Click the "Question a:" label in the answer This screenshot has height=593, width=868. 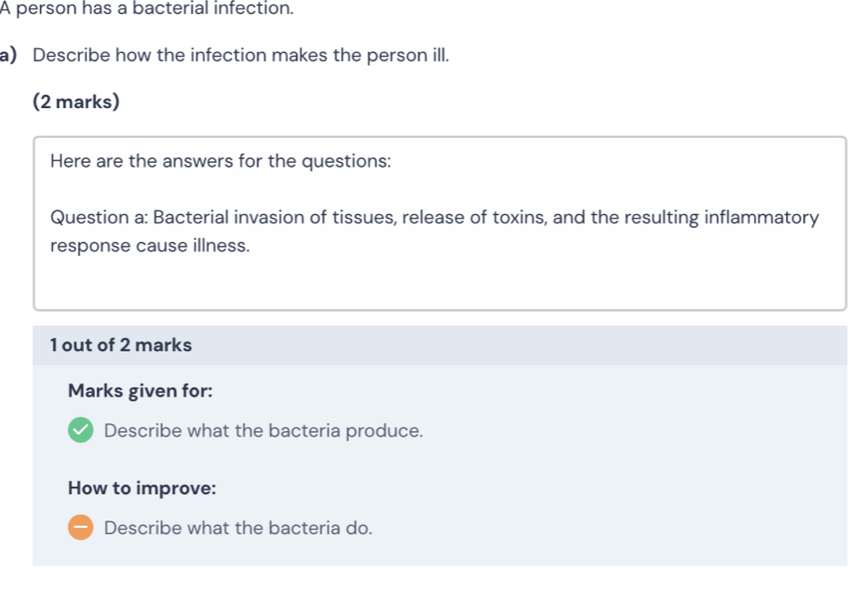point(99,218)
